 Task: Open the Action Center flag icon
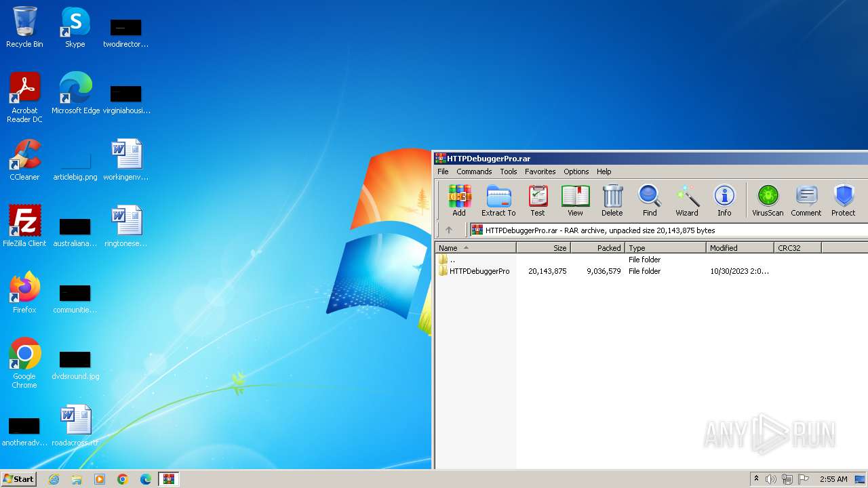[804, 479]
